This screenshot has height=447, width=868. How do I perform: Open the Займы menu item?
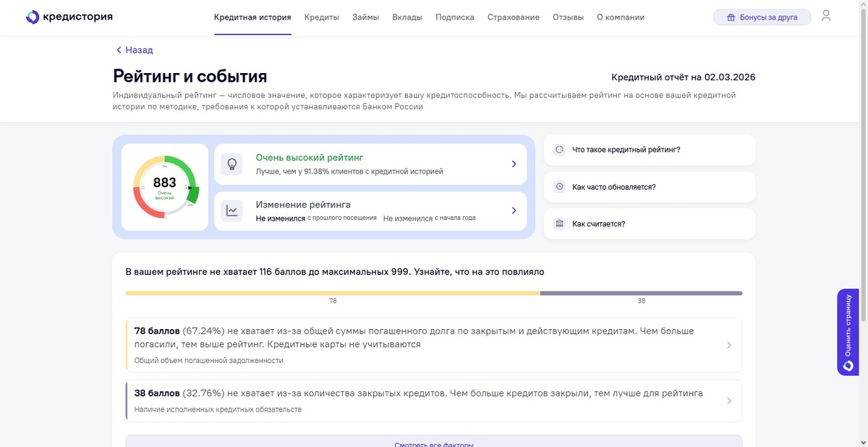(x=365, y=17)
